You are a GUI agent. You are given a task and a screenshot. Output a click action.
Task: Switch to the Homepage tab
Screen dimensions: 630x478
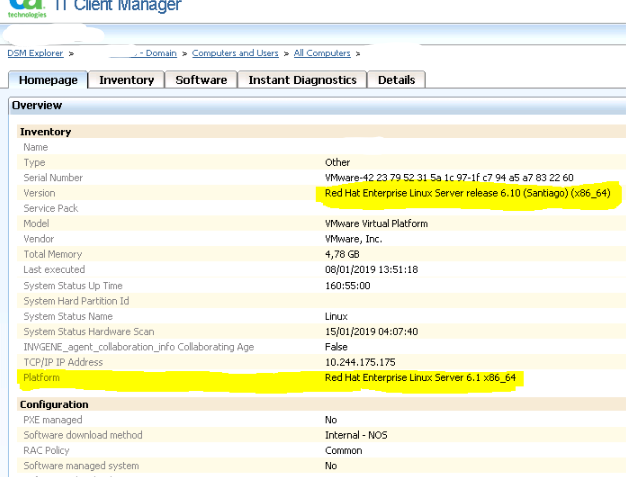pos(48,80)
